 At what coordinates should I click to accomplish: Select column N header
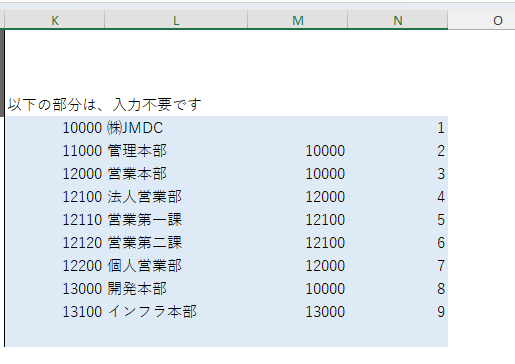[398, 20]
